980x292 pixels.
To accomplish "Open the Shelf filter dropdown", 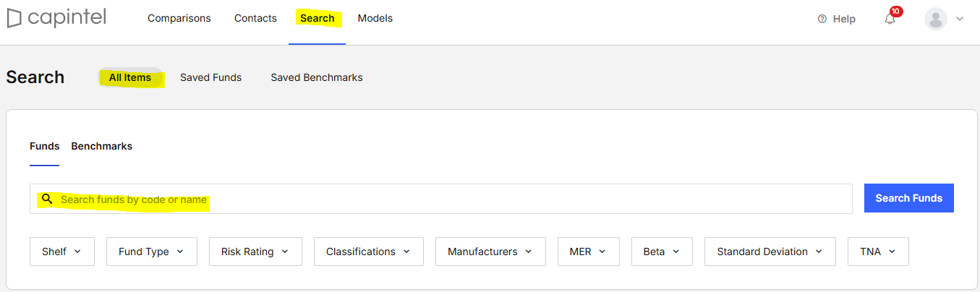I will [x=62, y=252].
